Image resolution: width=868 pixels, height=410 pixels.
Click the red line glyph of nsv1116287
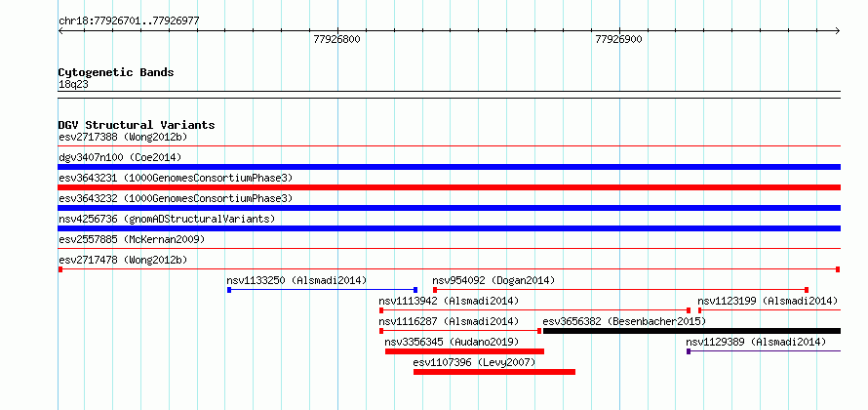point(460,331)
